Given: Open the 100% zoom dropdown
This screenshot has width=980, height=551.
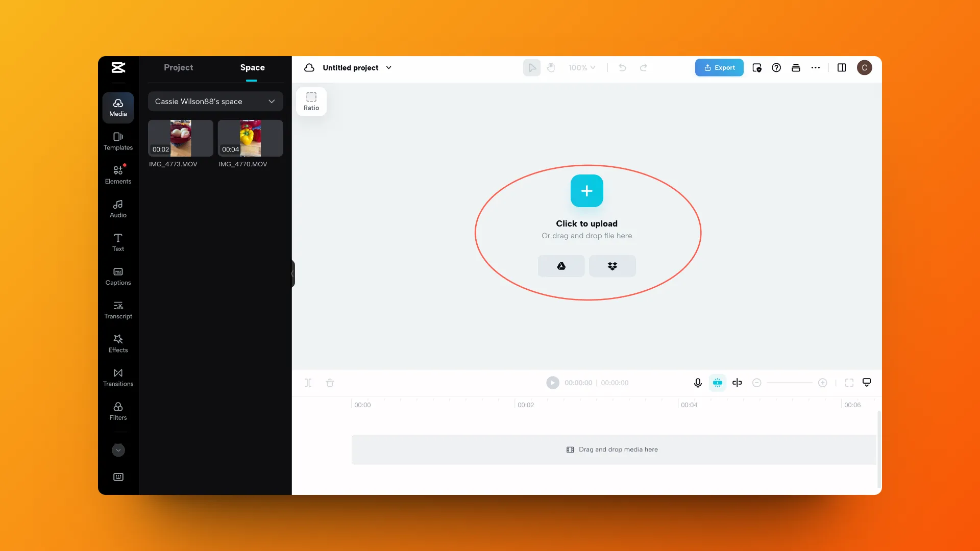Looking at the screenshot, I should pos(582,67).
